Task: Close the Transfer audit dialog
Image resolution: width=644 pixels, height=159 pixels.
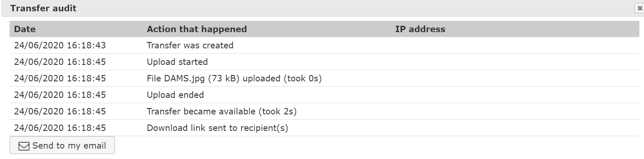Action: pyautogui.click(x=640, y=8)
